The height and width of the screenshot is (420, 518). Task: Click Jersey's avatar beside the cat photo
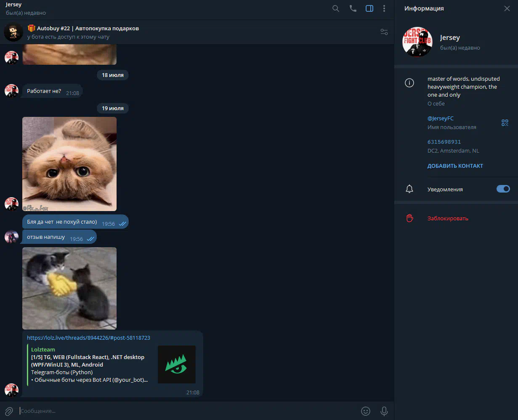[11, 204]
